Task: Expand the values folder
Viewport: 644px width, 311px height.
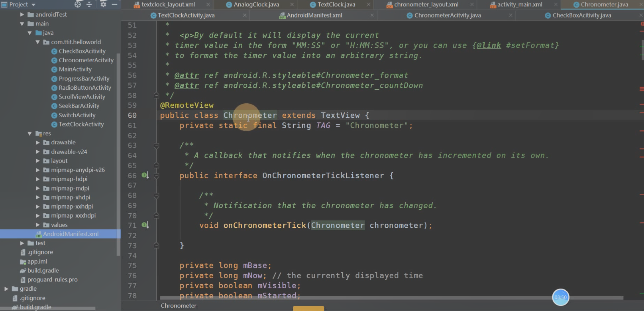Action: 37,225
